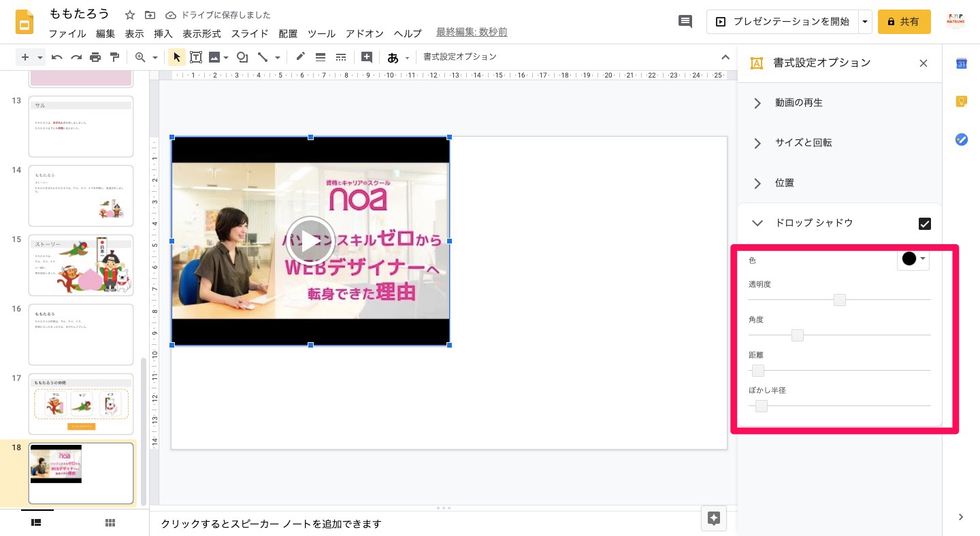
Task: Adjust the 透明度 slider handle
Action: (x=840, y=300)
